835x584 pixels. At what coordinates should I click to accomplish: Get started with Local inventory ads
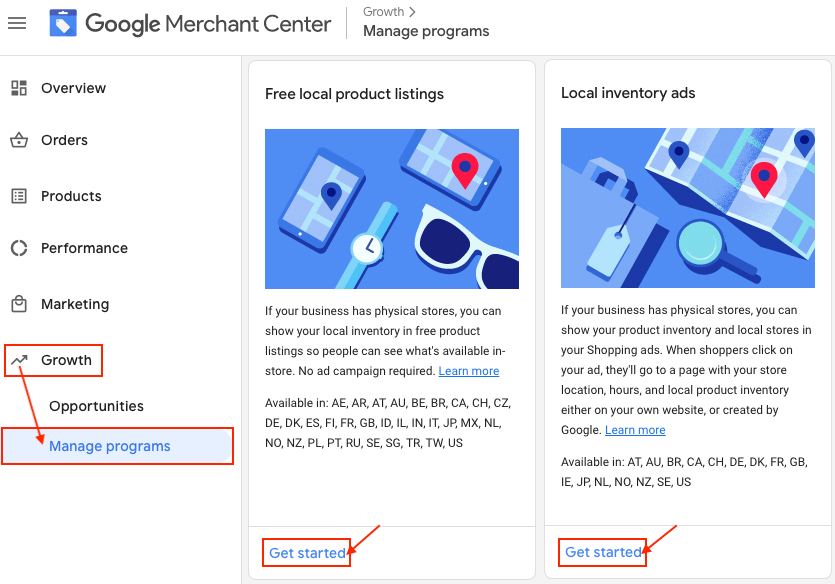click(x=602, y=551)
